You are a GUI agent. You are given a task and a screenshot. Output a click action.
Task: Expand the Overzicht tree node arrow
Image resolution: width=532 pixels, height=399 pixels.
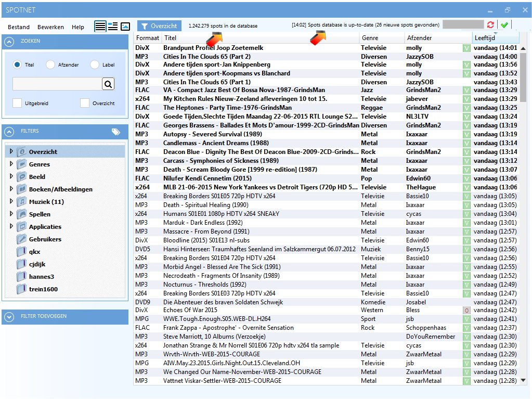tap(11, 151)
